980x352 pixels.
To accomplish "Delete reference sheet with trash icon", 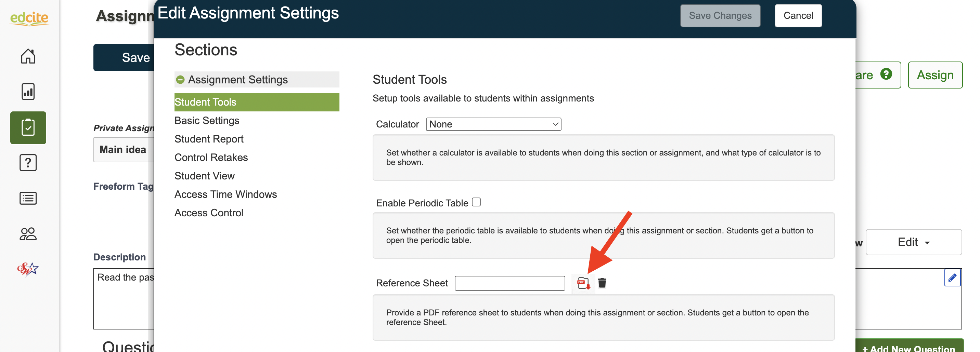I will (602, 283).
